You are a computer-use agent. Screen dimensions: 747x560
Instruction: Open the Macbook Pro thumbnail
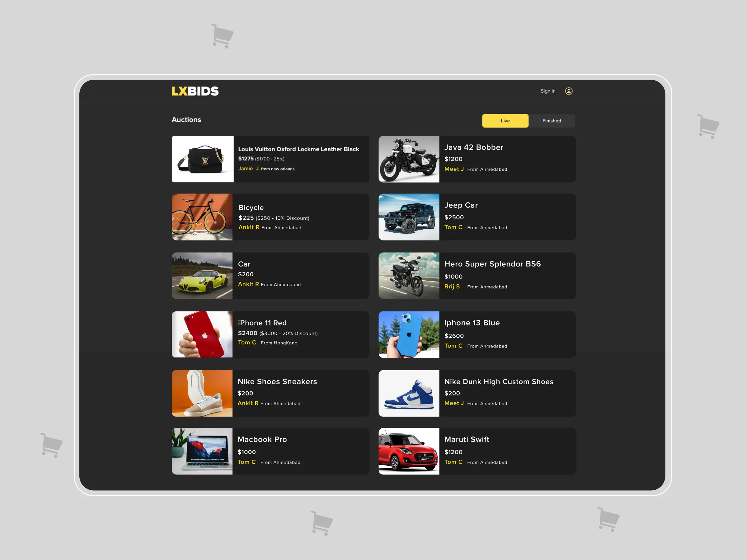pos(202,451)
